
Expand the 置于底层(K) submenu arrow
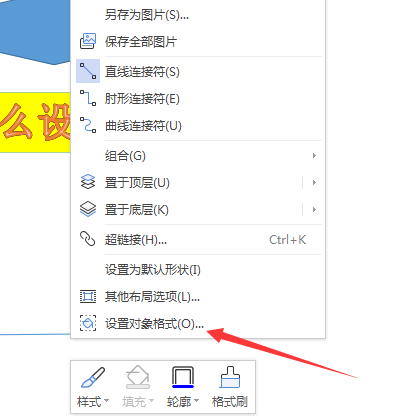click(x=314, y=209)
